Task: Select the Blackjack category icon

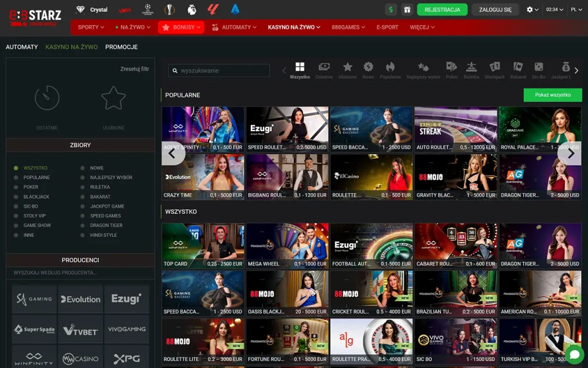Action: pos(494,70)
